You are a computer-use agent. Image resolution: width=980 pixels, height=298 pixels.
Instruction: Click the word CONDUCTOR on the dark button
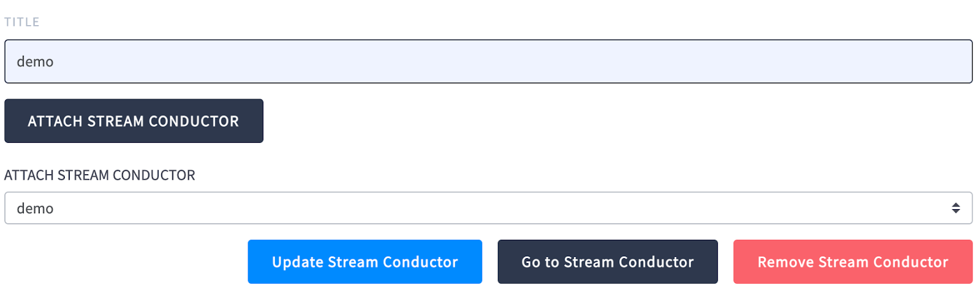tap(194, 121)
